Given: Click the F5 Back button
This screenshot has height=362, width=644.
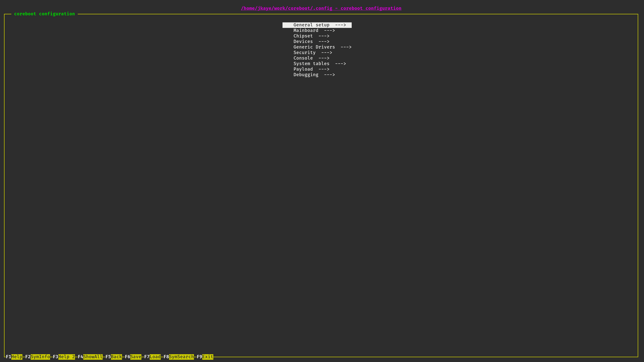Looking at the screenshot, I should click(114, 357).
